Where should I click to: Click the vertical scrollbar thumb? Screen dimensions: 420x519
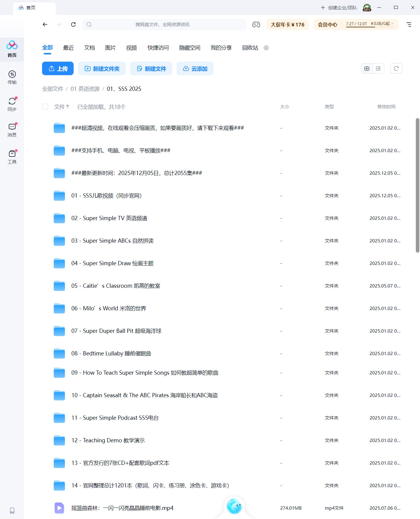click(x=417, y=185)
